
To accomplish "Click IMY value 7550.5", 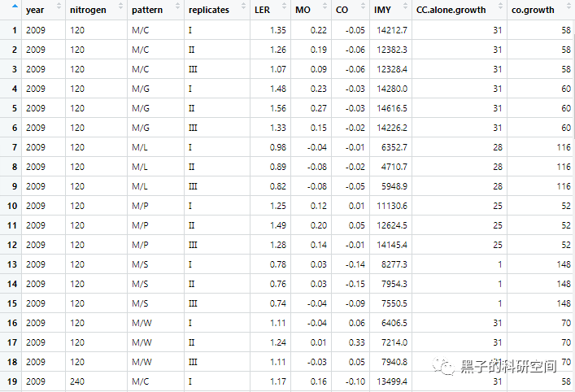I will (x=394, y=303).
